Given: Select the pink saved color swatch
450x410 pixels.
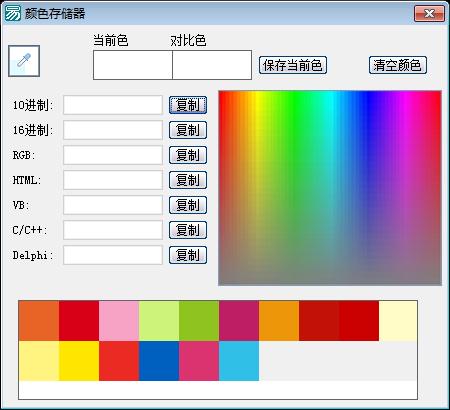Looking at the screenshot, I should coord(119,321).
